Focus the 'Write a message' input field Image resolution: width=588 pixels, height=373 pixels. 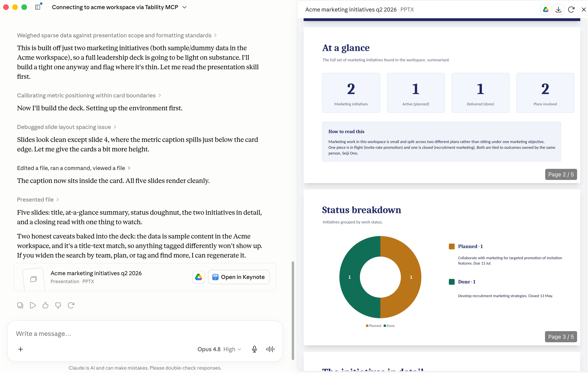pyautogui.click(x=145, y=334)
